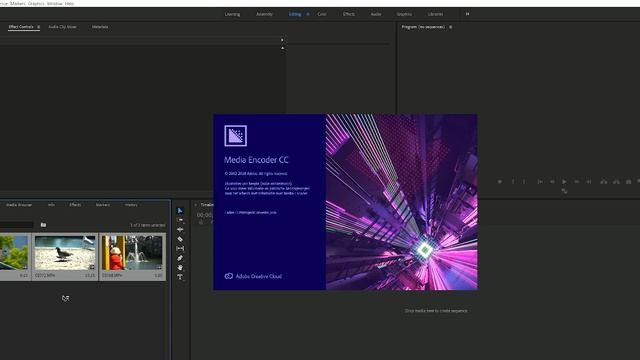Click the Go to Out point button

[x=589, y=182]
